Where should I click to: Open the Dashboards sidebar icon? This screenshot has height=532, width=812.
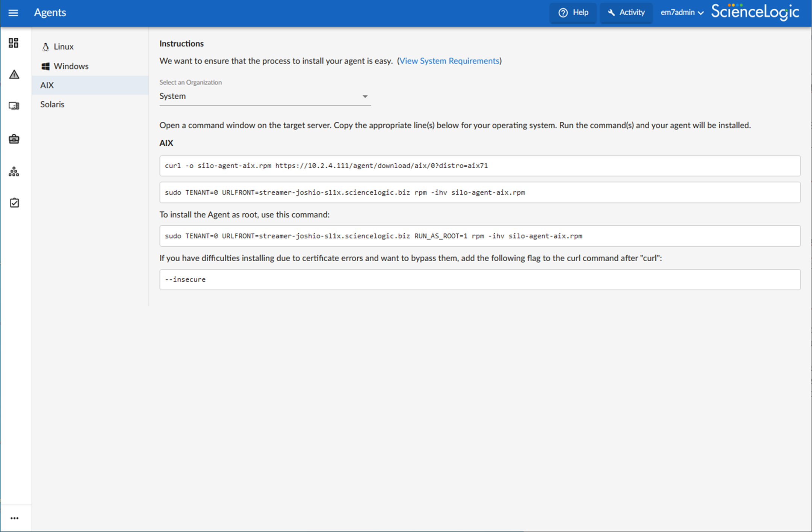pyautogui.click(x=14, y=43)
